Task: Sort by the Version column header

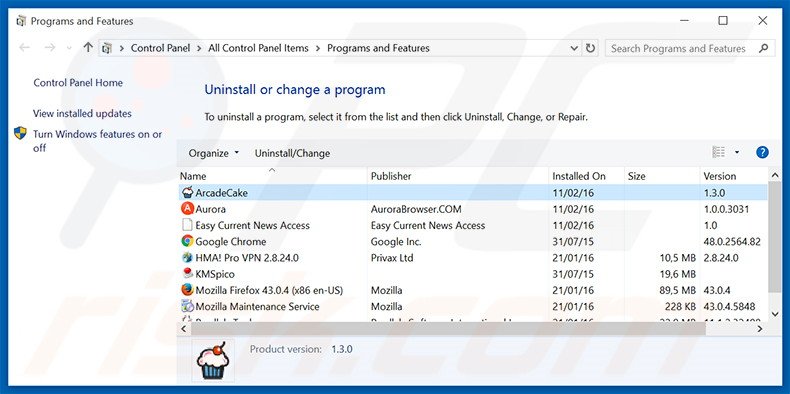Action: pyautogui.click(x=734, y=176)
